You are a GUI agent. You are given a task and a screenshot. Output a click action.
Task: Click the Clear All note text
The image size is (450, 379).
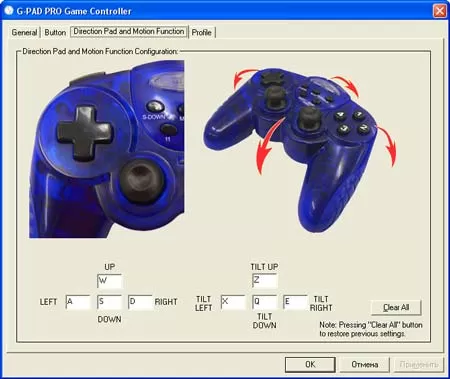point(371,329)
